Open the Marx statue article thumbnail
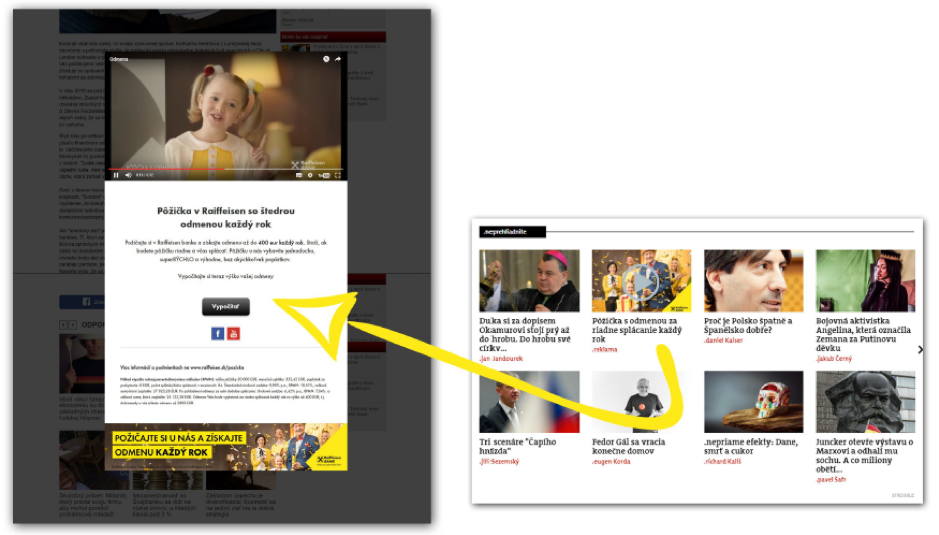Image resolution: width=939 pixels, height=535 pixels. (x=865, y=401)
